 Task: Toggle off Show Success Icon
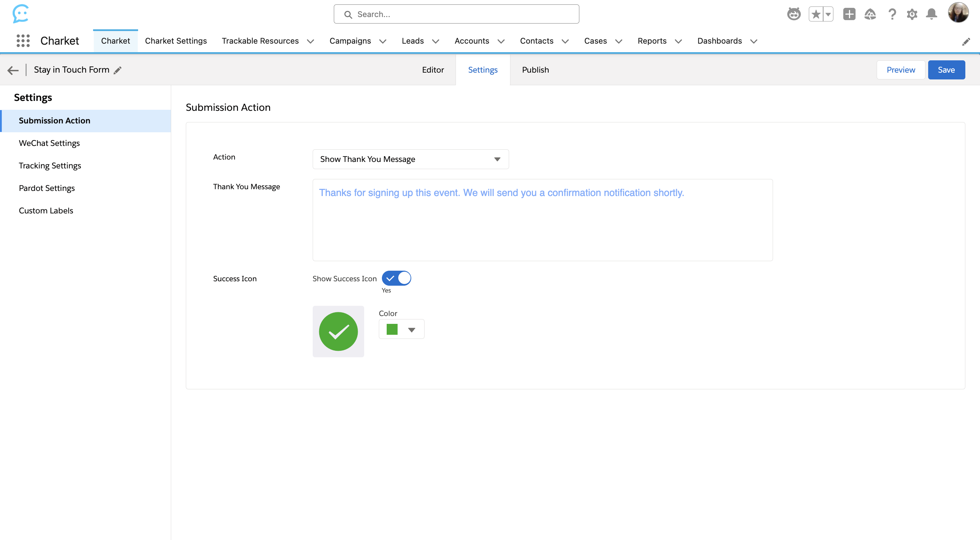[x=397, y=278]
